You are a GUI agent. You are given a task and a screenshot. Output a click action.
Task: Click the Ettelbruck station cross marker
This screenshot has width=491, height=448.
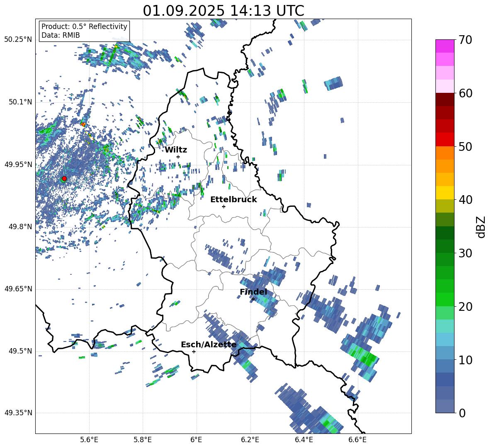pos(224,206)
